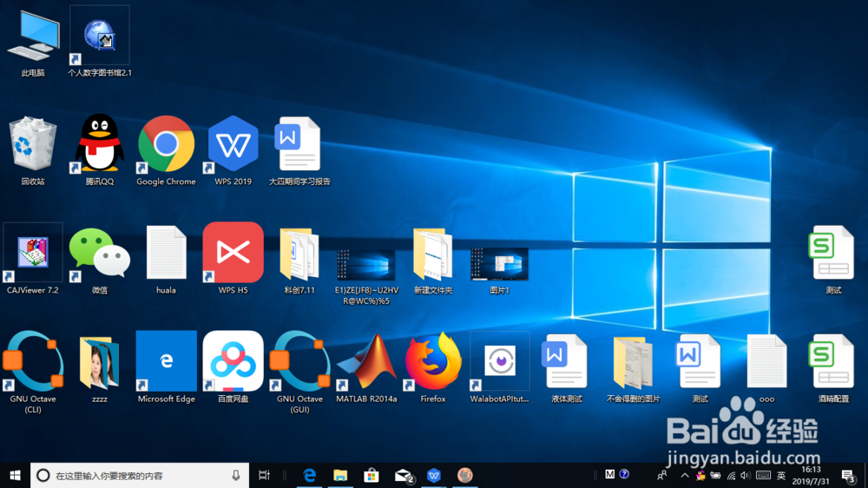Image resolution: width=868 pixels, height=488 pixels.
Task: Open the Wi-Fi network tray icon
Action: tap(731, 475)
